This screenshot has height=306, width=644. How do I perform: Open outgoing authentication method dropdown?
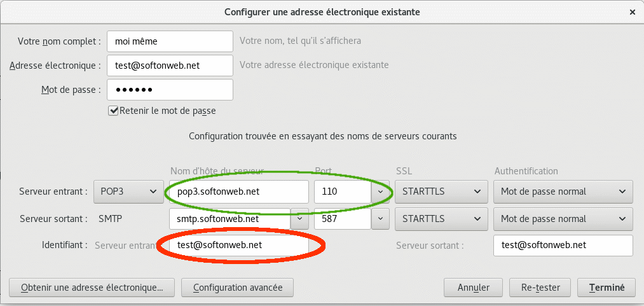coord(563,219)
